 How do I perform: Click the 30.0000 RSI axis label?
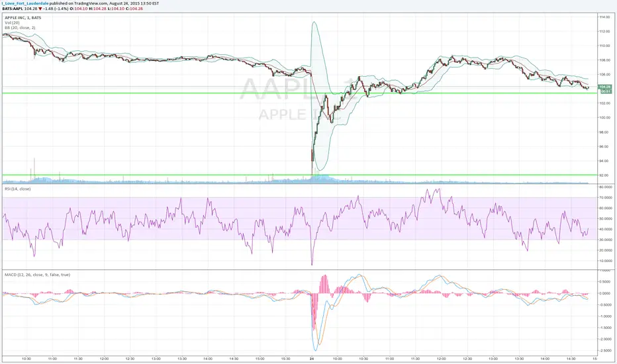tap(606, 240)
